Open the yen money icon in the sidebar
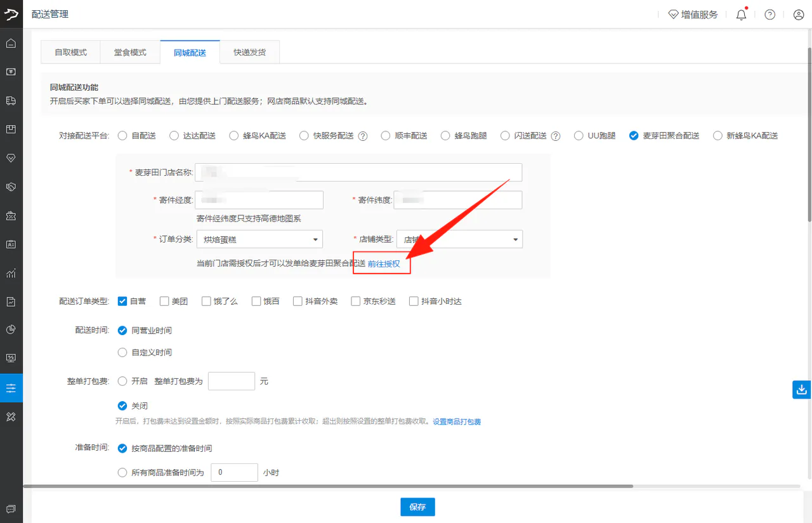The image size is (812, 523). click(x=11, y=72)
